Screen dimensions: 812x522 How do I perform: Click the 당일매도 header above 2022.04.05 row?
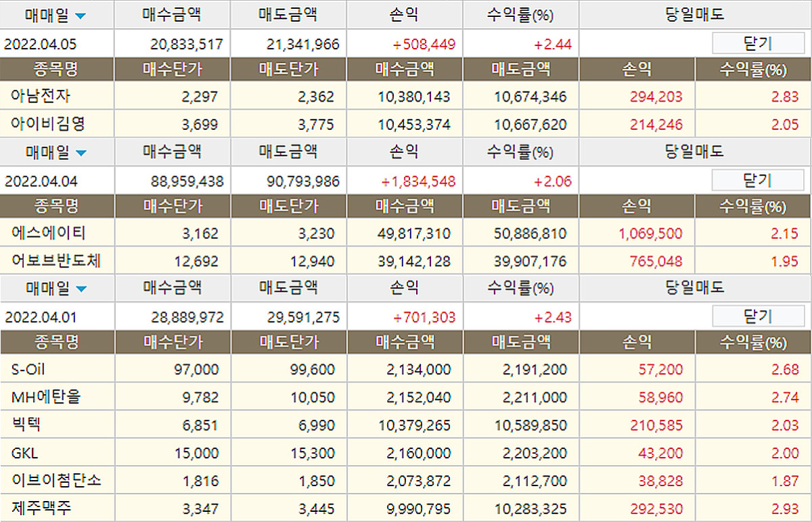coord(695,15)
